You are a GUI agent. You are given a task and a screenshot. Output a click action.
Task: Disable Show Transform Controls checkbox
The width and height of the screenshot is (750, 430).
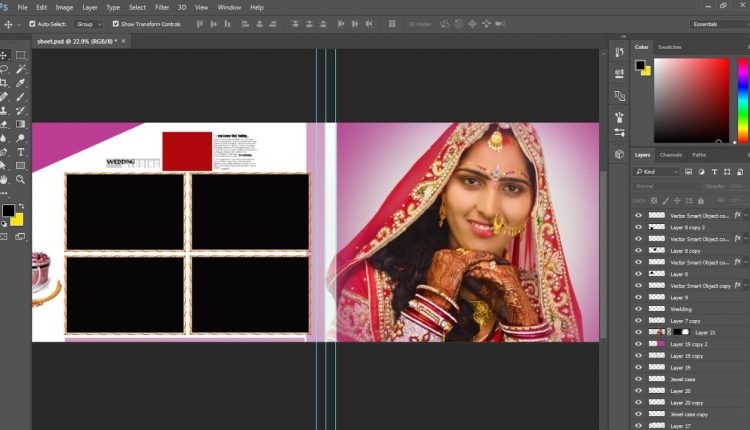115,23
